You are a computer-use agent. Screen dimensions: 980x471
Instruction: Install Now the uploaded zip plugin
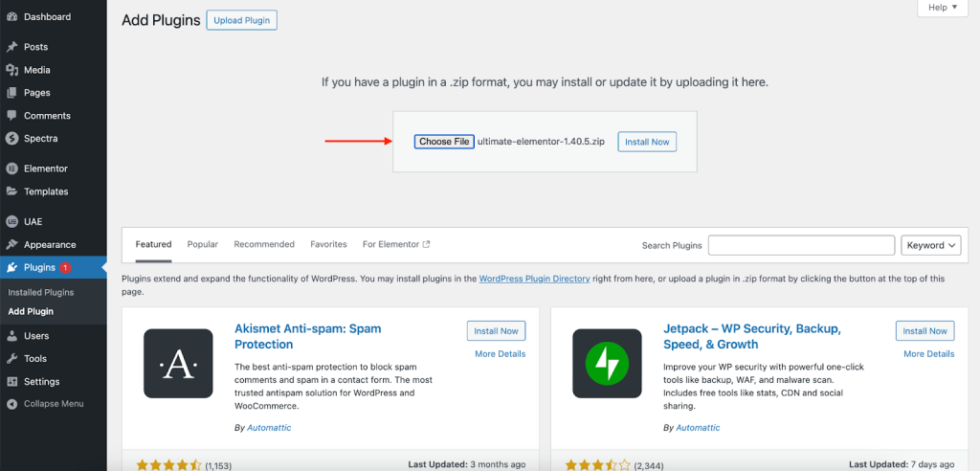(x=647, y=142)
